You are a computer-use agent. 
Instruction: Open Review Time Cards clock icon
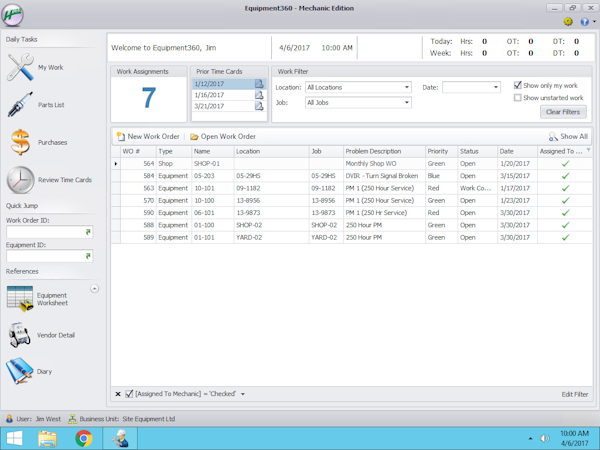(x=20, y=179)
